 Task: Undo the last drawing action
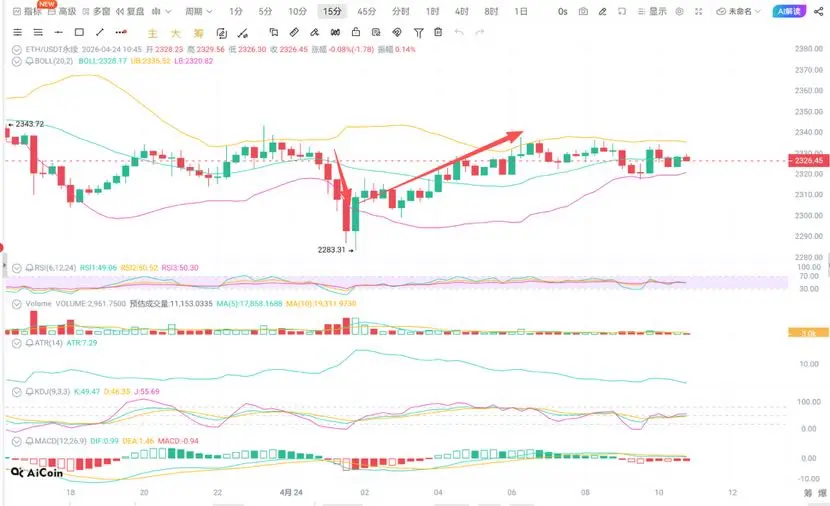tap(459, 32)
